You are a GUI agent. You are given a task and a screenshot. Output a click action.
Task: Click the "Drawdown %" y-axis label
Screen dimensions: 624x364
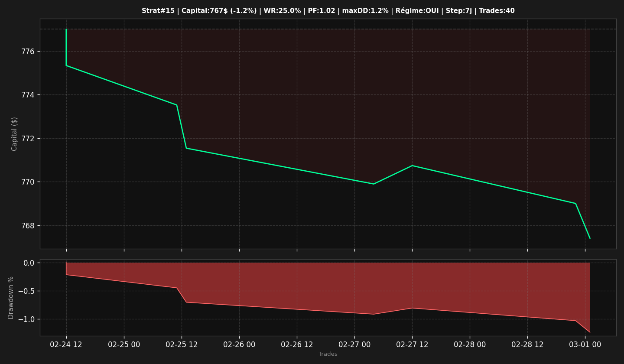pyautogui.click(x=11, y=298)
